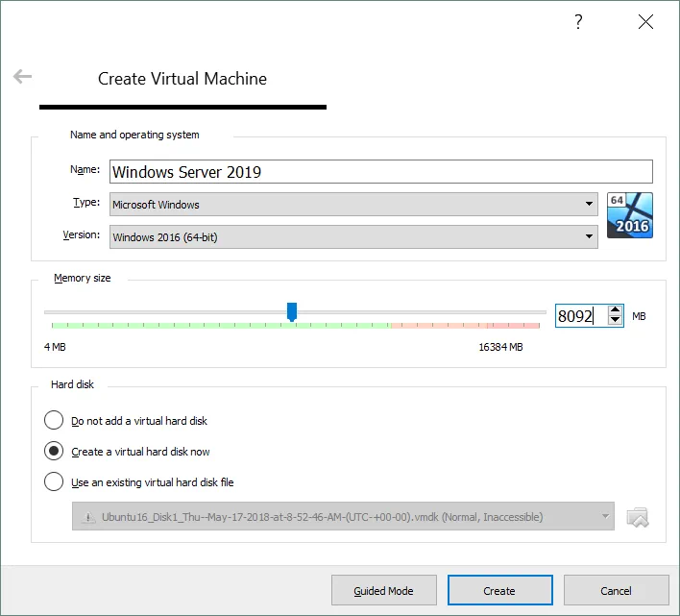
Task: Choose 'Create a virtual hard disk now'
Action: coord(55,452)
